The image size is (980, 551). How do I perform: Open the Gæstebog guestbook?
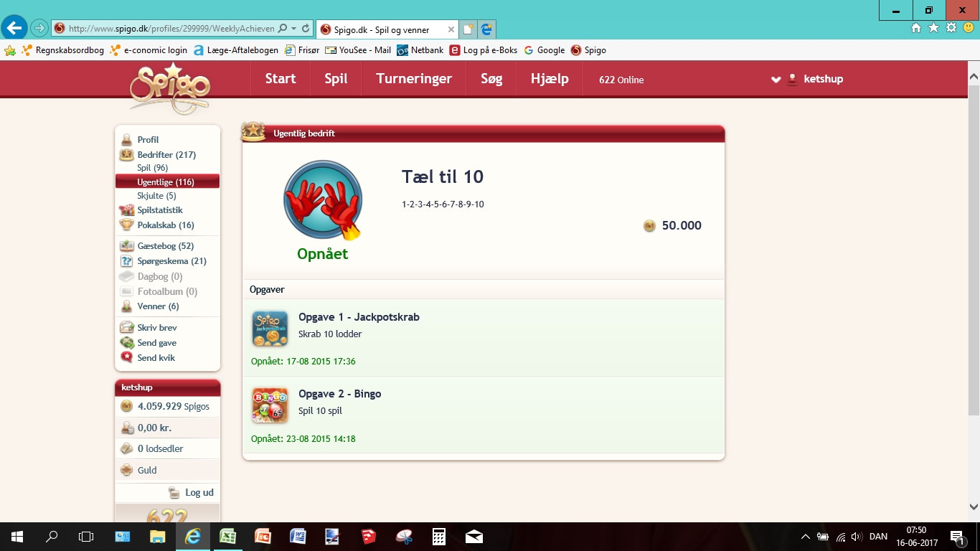165,246
